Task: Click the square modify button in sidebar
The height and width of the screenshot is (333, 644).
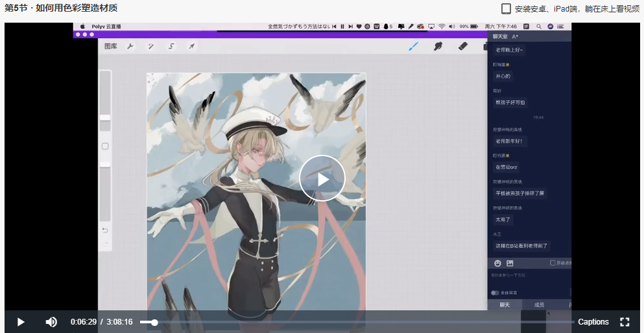Action: pyautogui.click(x=105, y=146)
